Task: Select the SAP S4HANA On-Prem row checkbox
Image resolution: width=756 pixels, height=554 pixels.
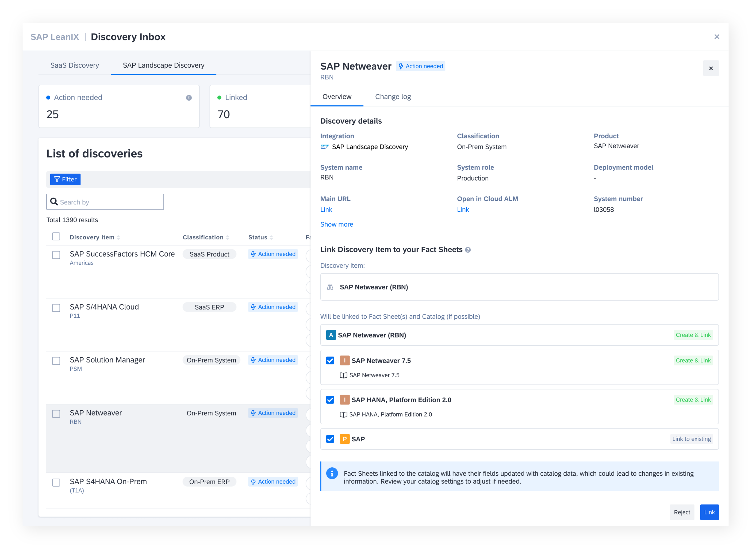Action: click(56, 483)
